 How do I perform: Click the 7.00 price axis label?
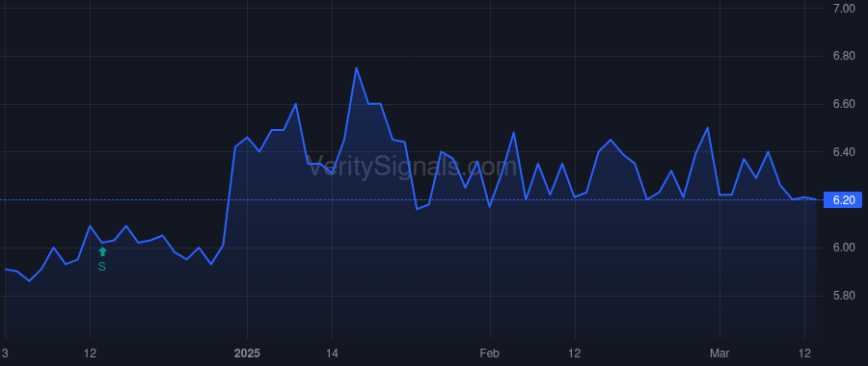844,9
